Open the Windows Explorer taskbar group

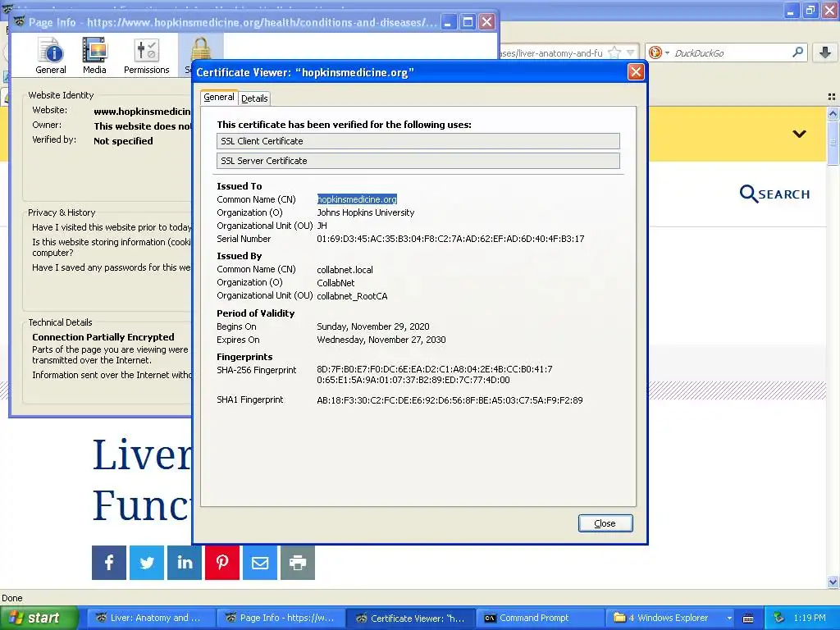pyautogui.click(x=671, y=618)
